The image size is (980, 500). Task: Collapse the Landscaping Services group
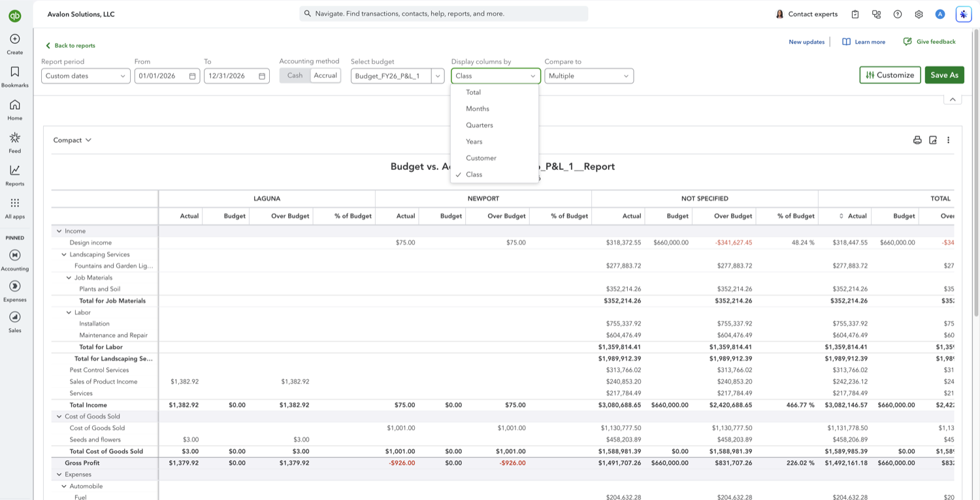tap(64, 255)
